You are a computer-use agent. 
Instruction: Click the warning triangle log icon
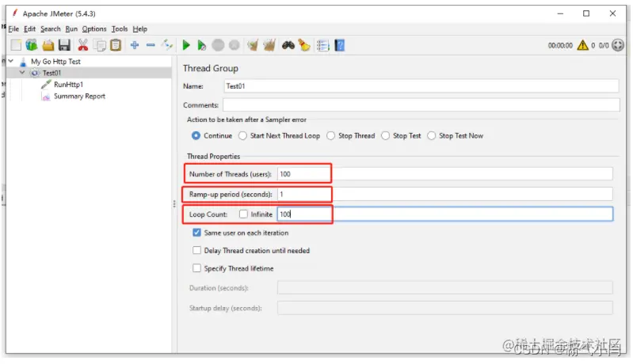coord(582,45)
